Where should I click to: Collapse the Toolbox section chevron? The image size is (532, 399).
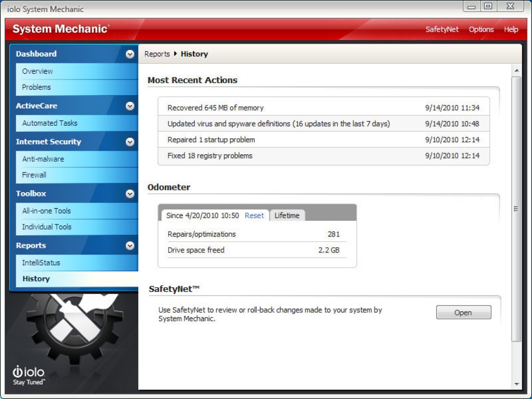click(x=130, y=194)
